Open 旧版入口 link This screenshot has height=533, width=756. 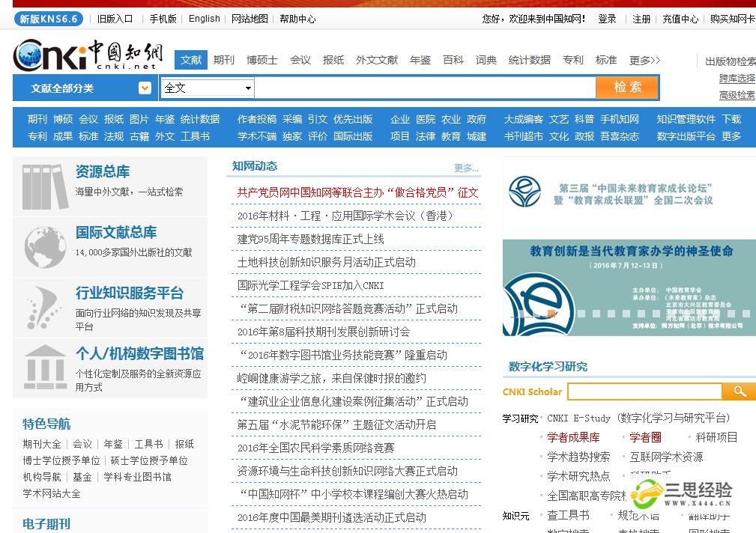click(x=115, y=19)
